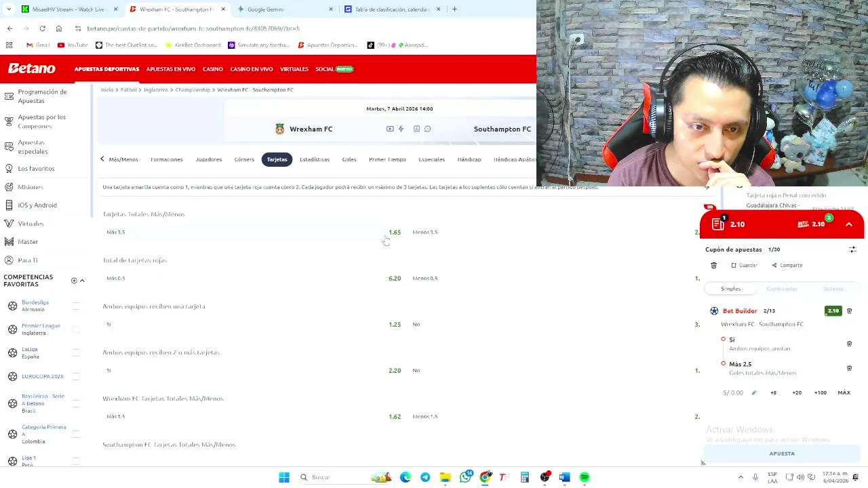Click the Championship breadcrumb link
This screenshot has height=488, width=868.
click(x=193, y=89)
